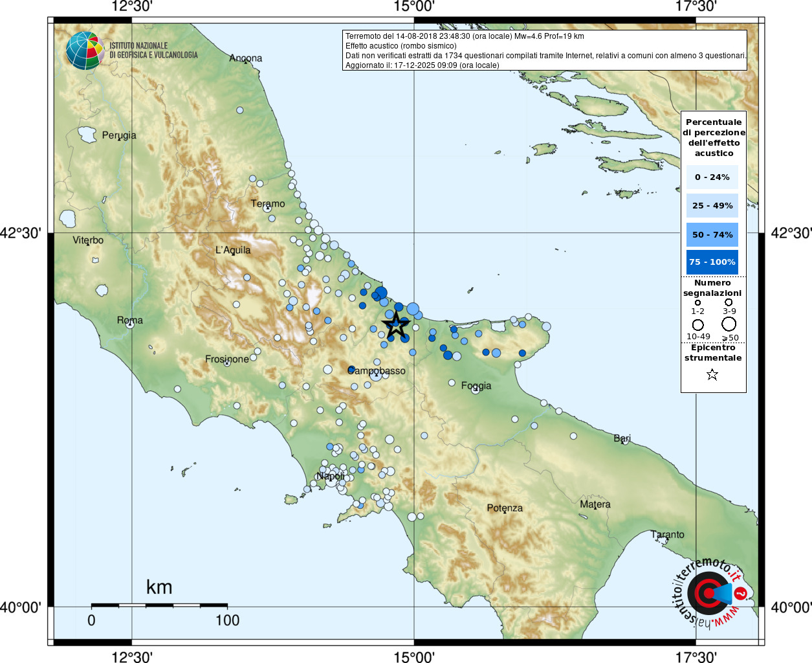The height and width of the screenshot is (663, 812).
Task: Click the INGV globe logo
Action: (x=85, y=51)
